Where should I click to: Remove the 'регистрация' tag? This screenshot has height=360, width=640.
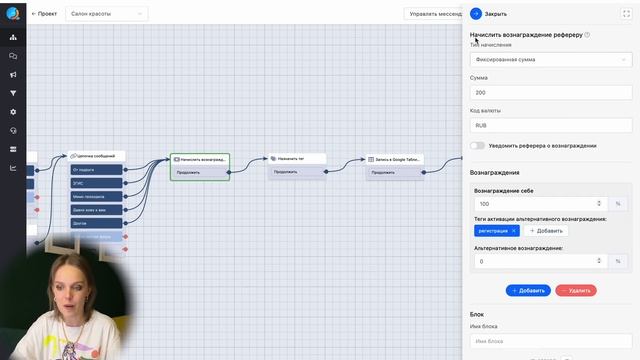(513, 231)
